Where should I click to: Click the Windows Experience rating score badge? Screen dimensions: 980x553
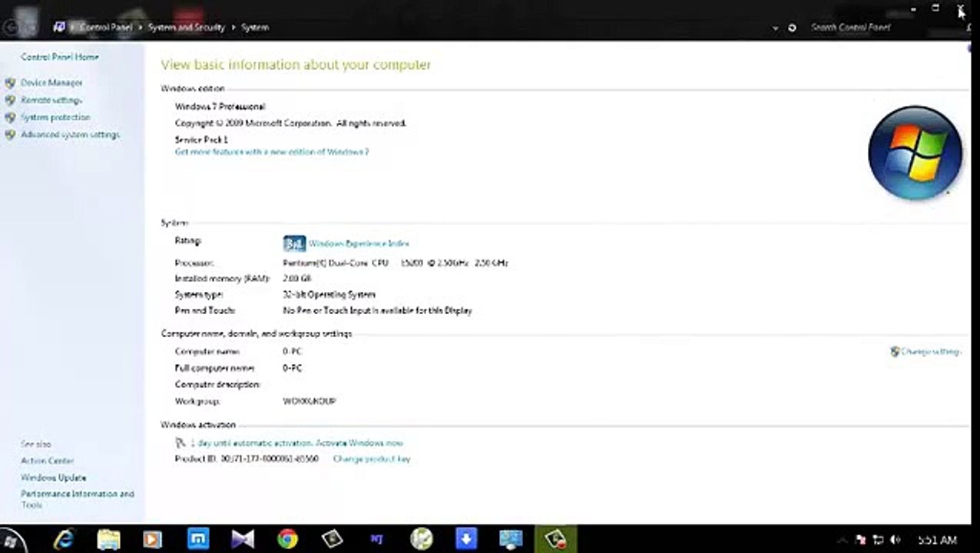(294, 243)
